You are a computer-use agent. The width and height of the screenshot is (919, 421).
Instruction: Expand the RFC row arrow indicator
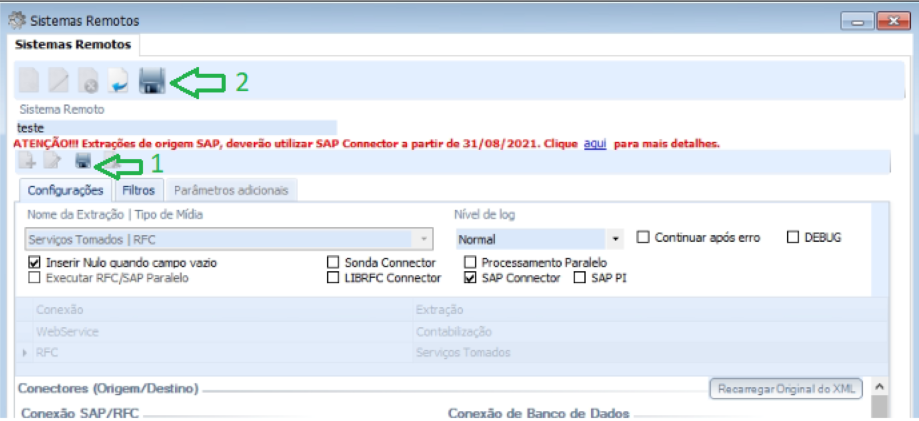(24, 353)
